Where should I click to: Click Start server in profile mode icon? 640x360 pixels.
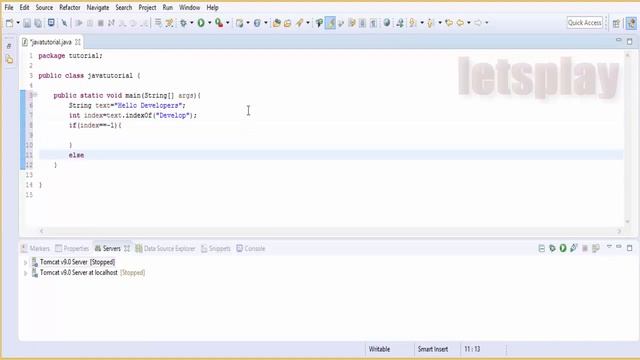click(x=574, y=248)
